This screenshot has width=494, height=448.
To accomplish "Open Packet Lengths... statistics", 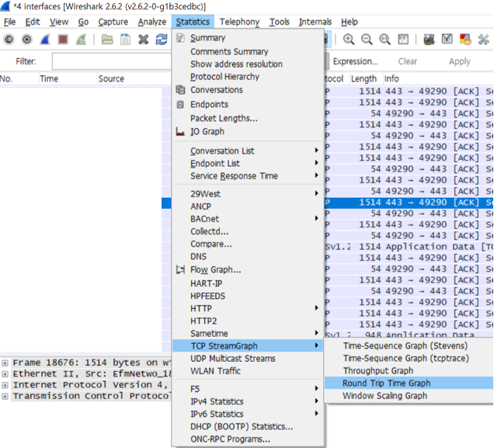I will (224, 118).
